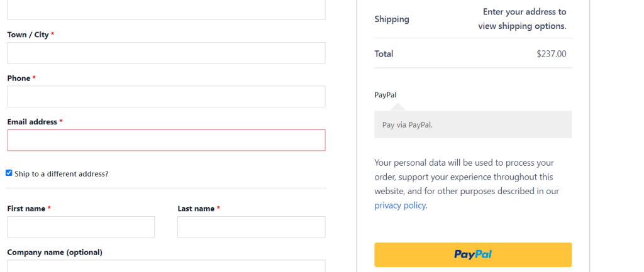Click the Town / City field label
This screenshot has height=272, width=644.
(28, 35)
